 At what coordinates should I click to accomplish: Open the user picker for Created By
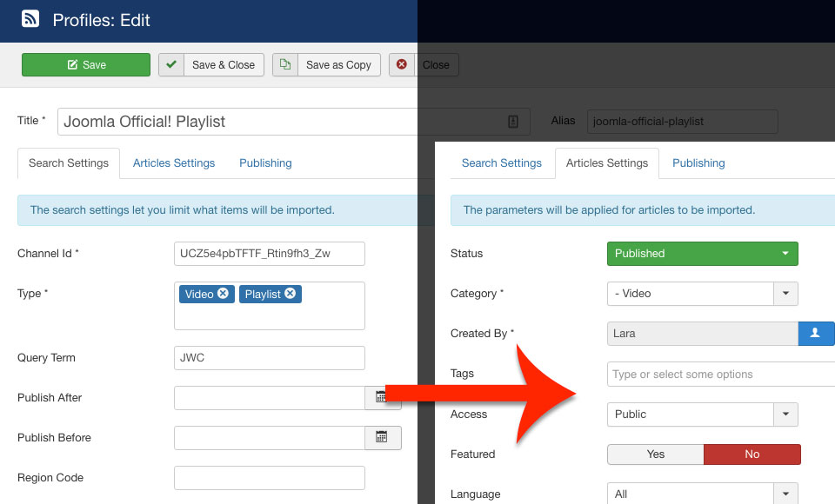tap(816, 334)
